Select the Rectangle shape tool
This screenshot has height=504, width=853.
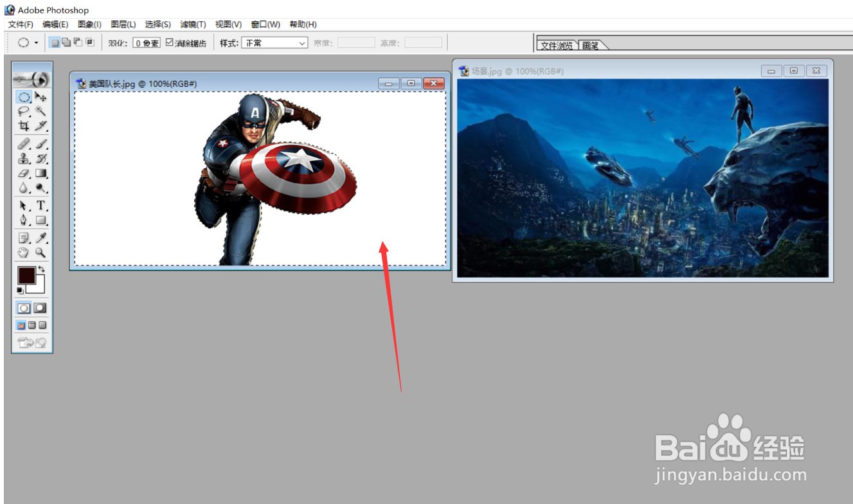(40, 221)
